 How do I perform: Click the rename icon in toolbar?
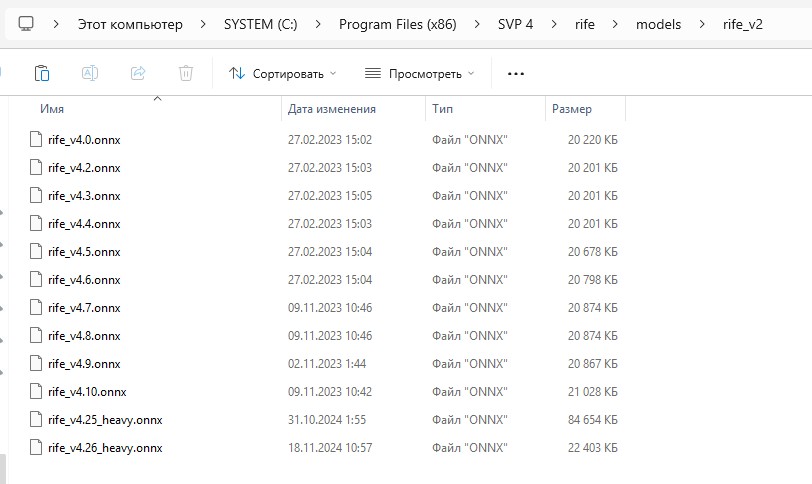pyautogui.click(x=89, y=73)
